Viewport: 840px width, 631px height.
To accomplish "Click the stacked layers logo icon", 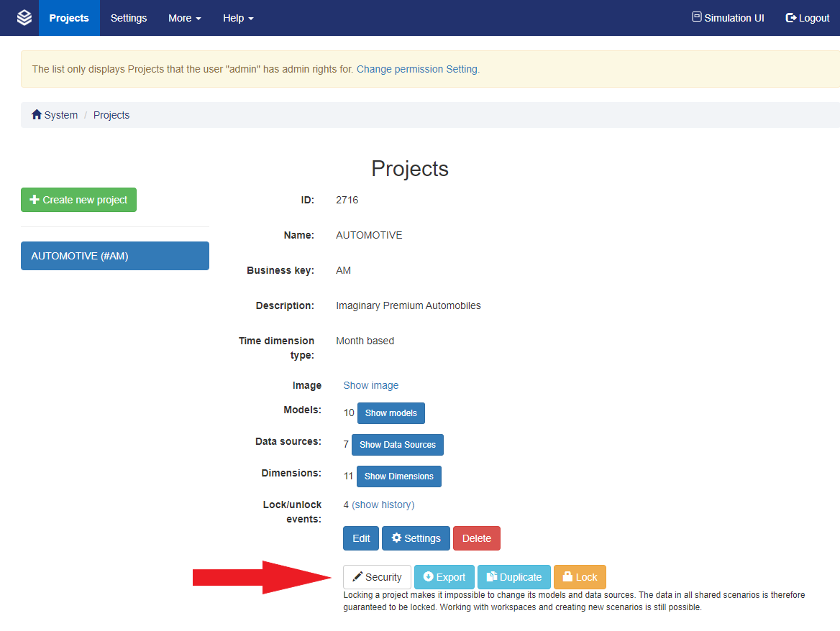I will [24, 18].
